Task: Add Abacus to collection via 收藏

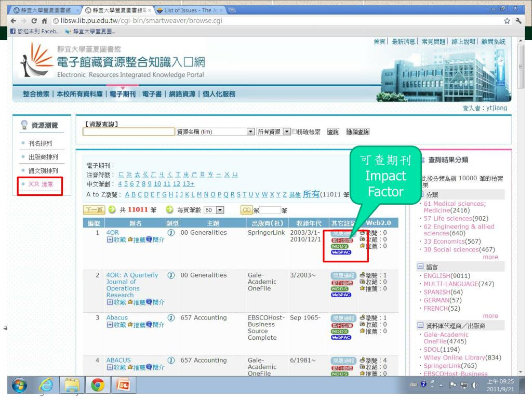Action: [116, 325]
